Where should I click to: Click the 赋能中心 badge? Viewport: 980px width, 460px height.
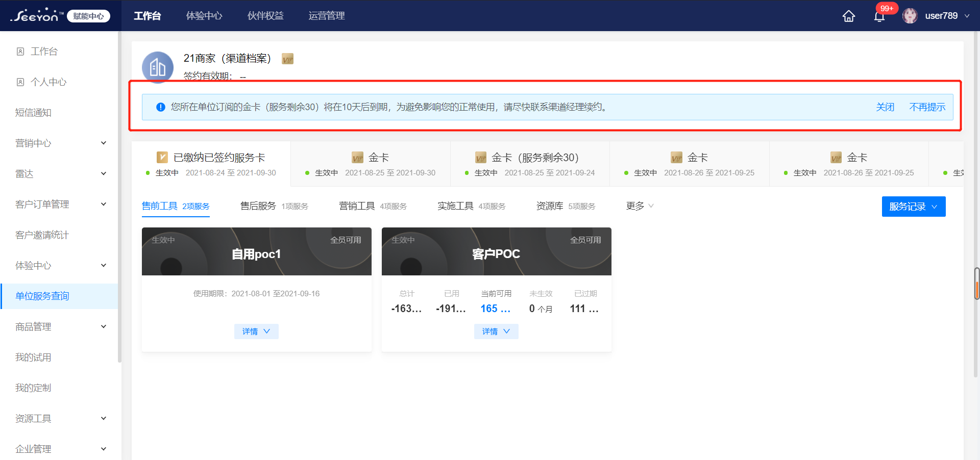click(x=88, y=16)
